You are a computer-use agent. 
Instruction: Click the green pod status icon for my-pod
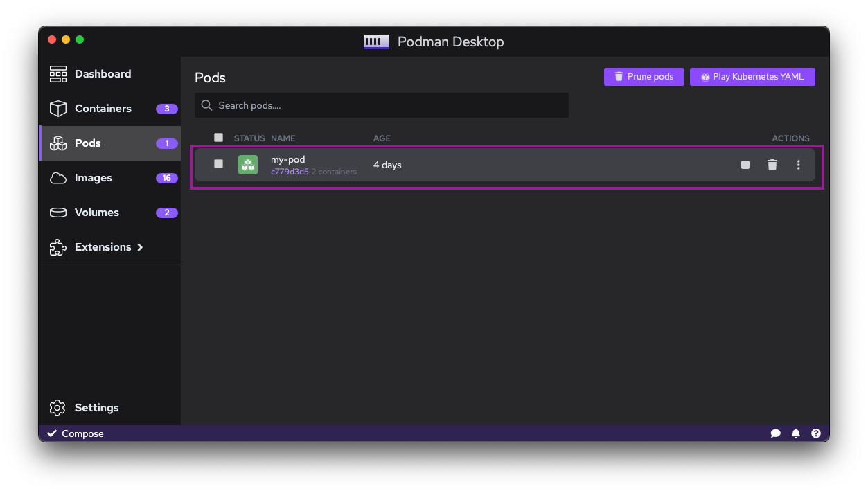pyautogui.click(x=247, y=165)
